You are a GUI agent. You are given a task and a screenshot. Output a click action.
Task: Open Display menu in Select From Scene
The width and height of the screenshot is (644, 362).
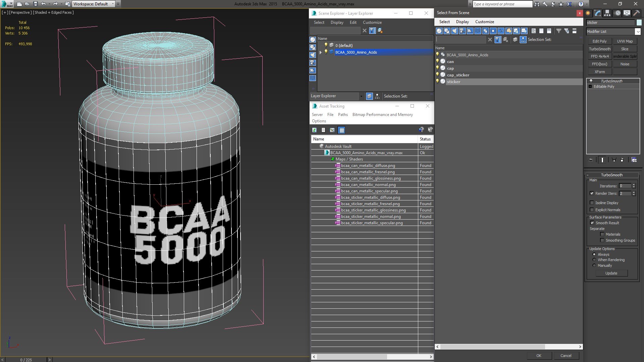coord(462,22)
